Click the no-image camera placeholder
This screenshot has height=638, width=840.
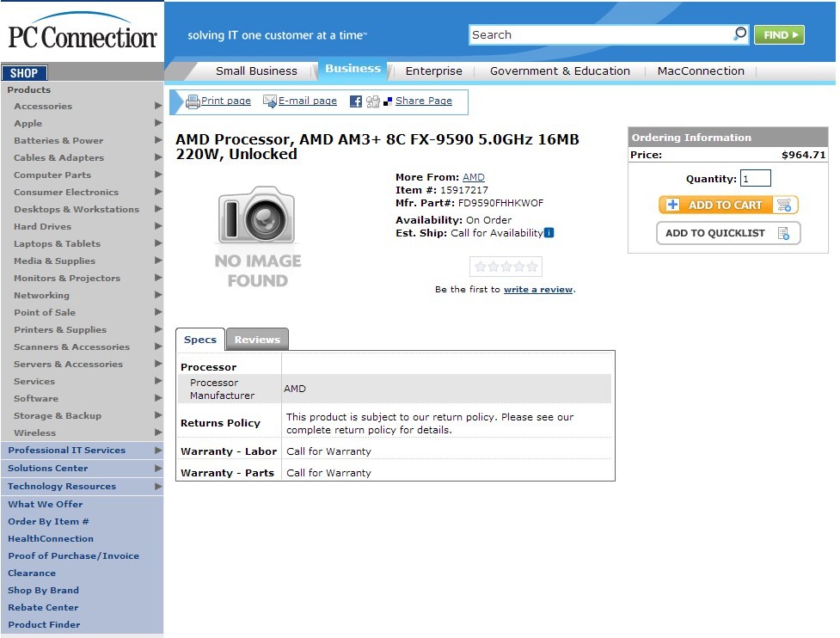pos(258,236)
